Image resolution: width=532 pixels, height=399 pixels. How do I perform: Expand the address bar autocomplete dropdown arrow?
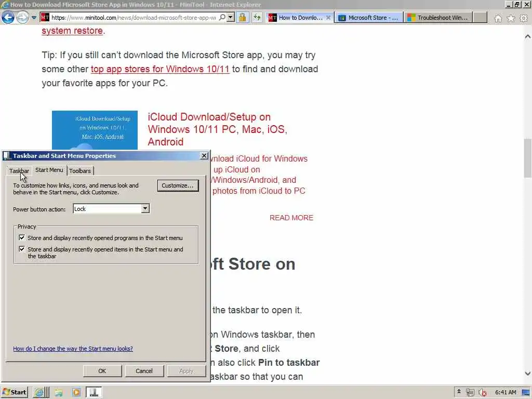tap(231, 17)
